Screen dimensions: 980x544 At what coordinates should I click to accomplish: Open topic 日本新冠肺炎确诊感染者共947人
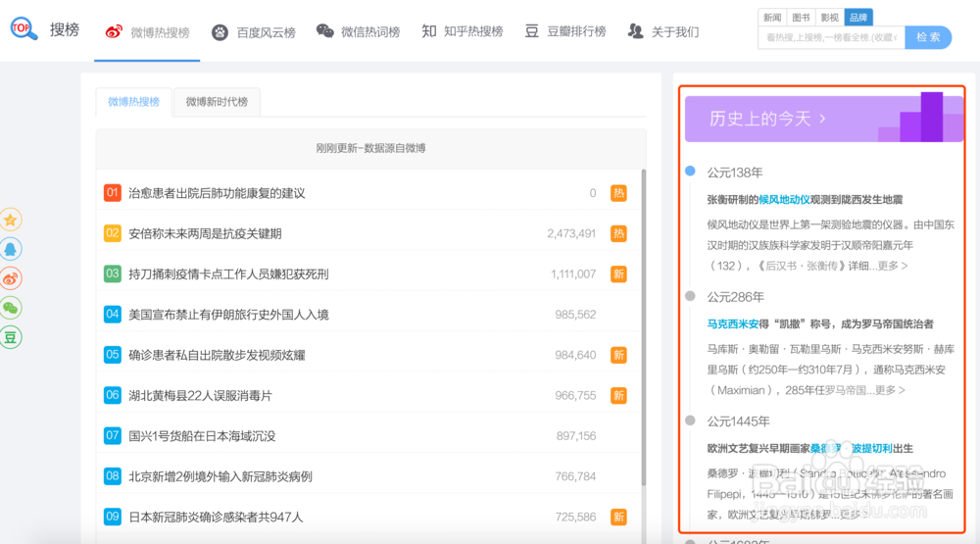coord(216,518)
